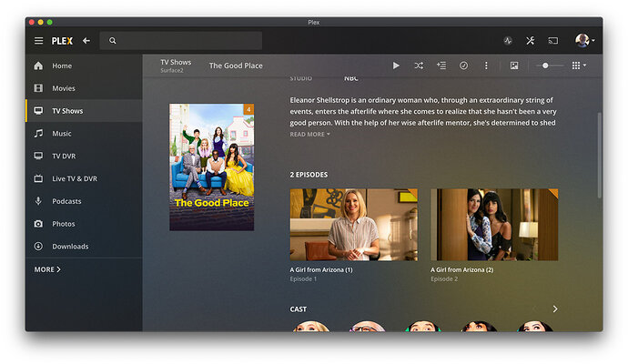
Task: Mark as played
Action: click(463, 66)
